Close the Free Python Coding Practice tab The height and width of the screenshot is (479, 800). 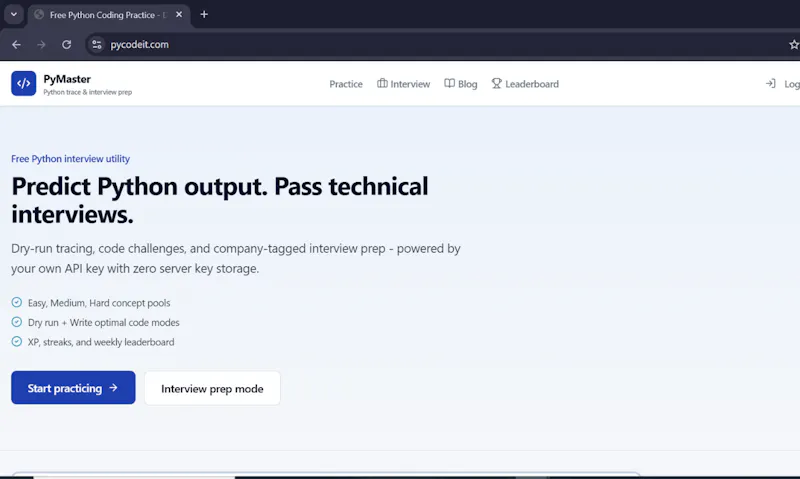[x=179, y=15]
